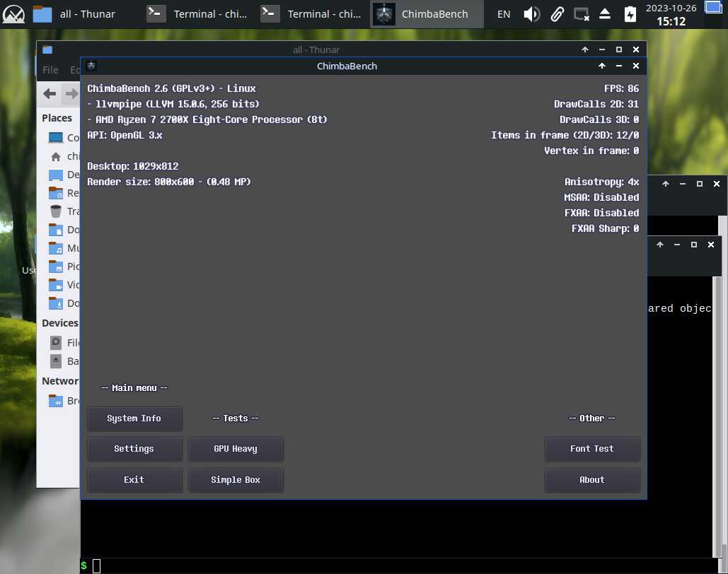The width and height of the screenshot is (728, 574).
Task: Click the 'API: OpenGL 3.x' text
Action: point(125,135)
